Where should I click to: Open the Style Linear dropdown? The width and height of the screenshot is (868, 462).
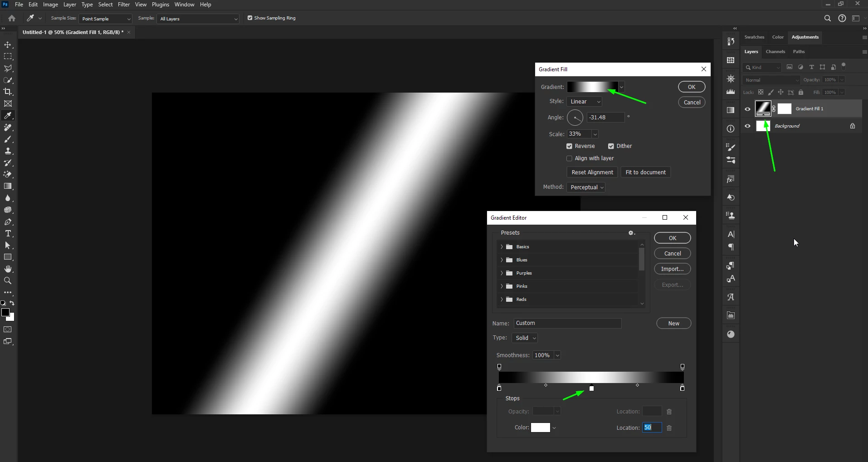pos(585,102)
